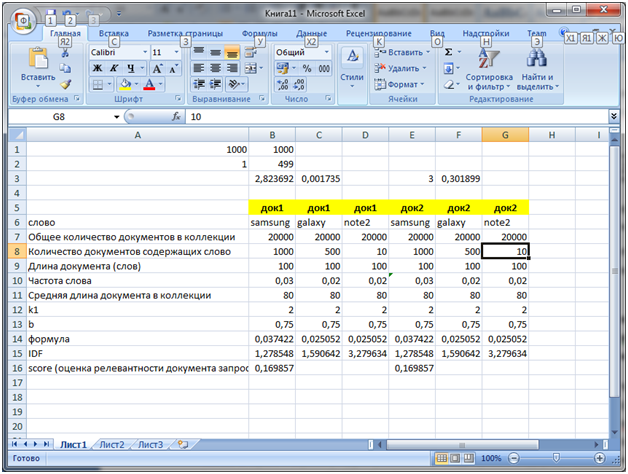This screenshot has height=474, width=628.
Task: Toggle underline Ч formatting
Action: click(x=132, y=68)
